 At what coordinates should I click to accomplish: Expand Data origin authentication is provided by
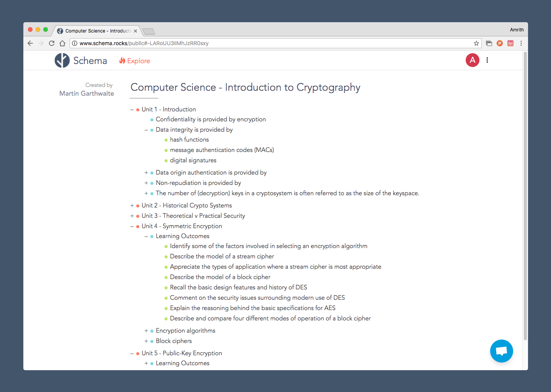pyautogui.click(x=146, y=173)
